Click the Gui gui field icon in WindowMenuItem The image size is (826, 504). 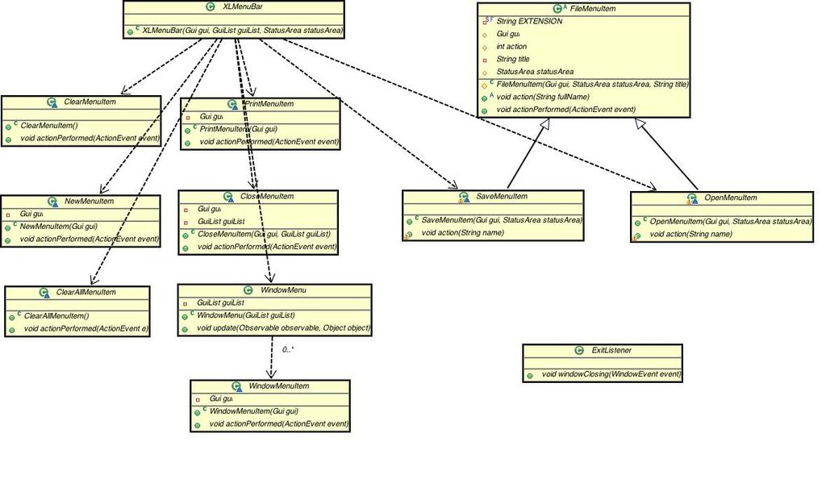tap(198, 400)
